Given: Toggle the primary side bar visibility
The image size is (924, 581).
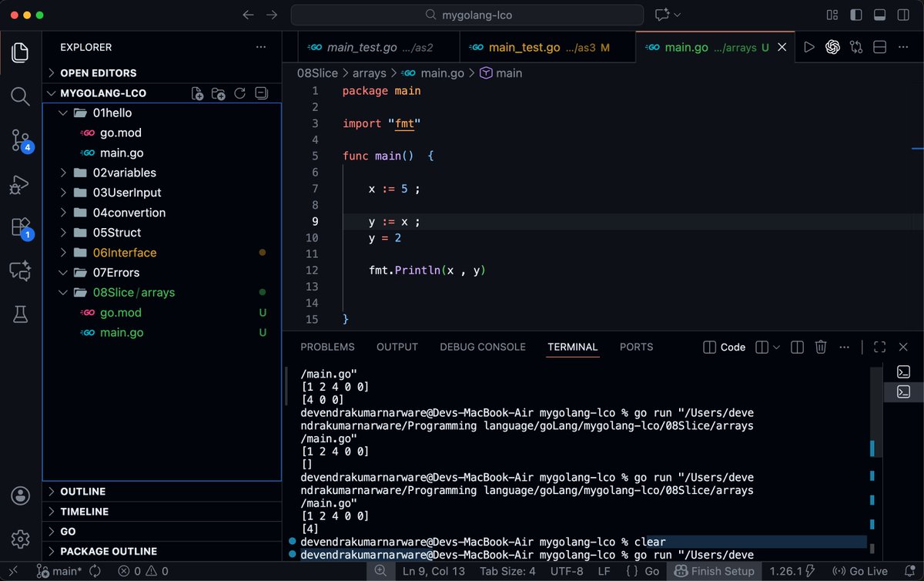Looking at the screenshot, I should point(855,15).
